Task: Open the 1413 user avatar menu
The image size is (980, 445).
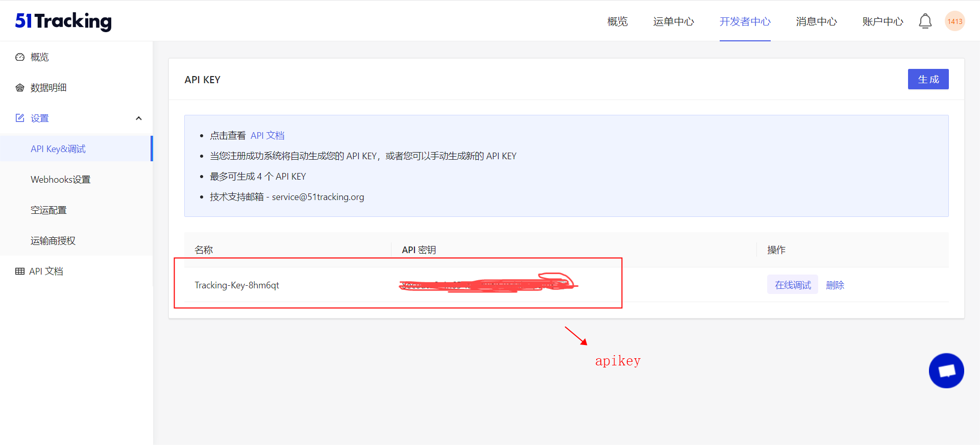Action: click(x=954, y=21)
